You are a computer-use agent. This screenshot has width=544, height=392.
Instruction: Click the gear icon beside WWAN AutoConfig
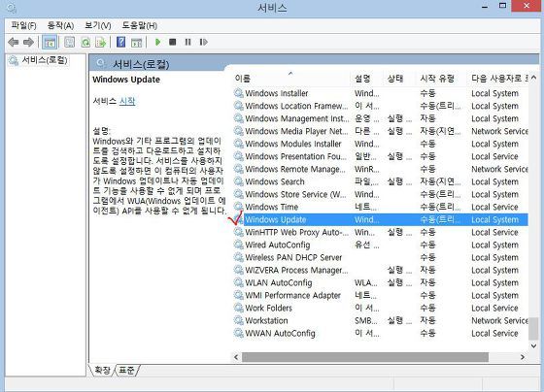[238, 334]
